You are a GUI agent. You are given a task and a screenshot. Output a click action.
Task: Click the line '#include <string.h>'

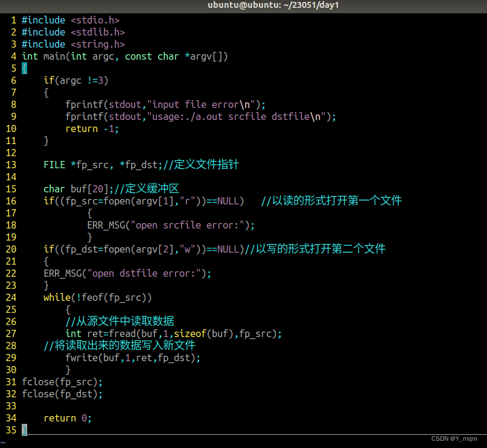click(x=73, y=45)
